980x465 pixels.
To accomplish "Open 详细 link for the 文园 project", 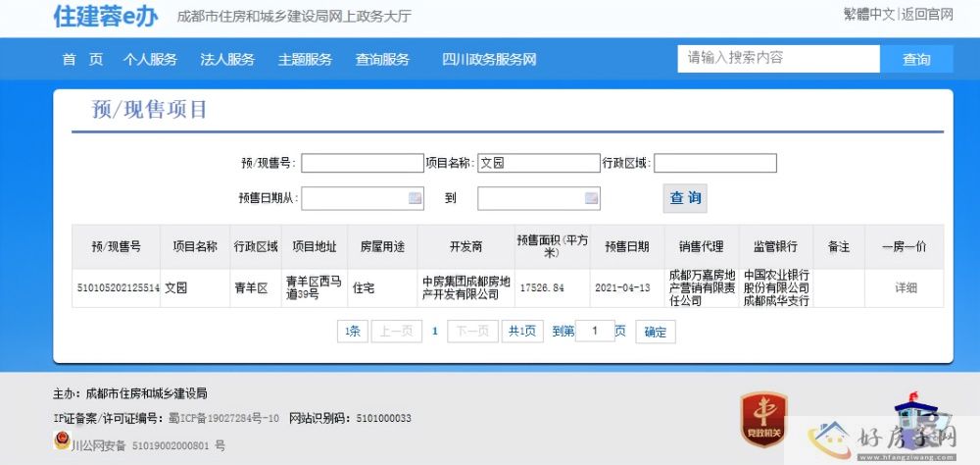I will (x=906, y=288).
